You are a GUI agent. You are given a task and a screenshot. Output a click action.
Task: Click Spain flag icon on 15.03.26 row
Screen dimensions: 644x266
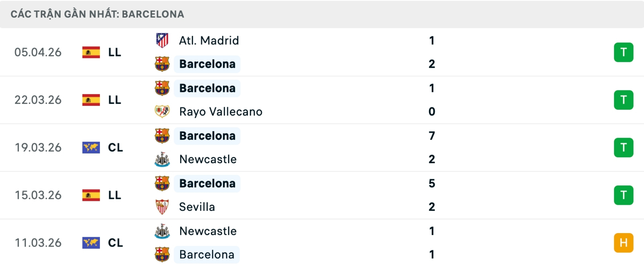pos(91,195)
